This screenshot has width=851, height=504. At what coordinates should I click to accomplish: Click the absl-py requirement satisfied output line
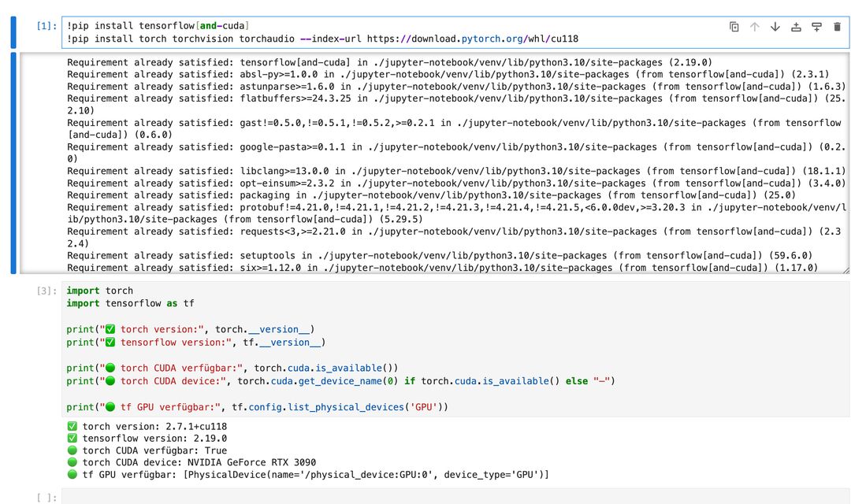pos(448,74)
